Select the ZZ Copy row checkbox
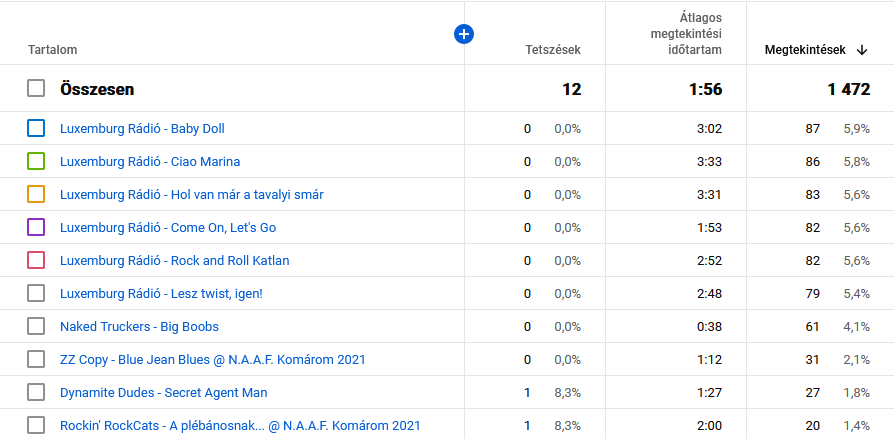 click(x=36, y=359)
